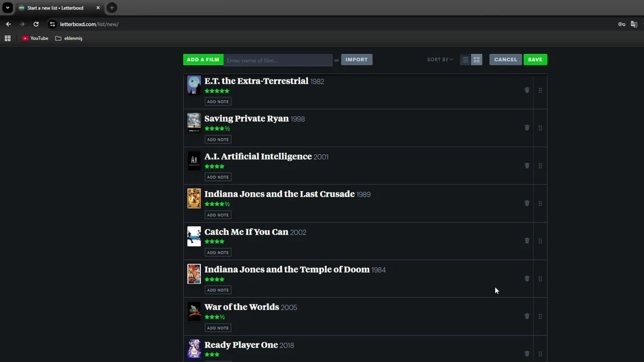This screenshot has height=362, width=644.
Task: Click drag handle on Ready Player One row
Action: [x=540, y=354]
